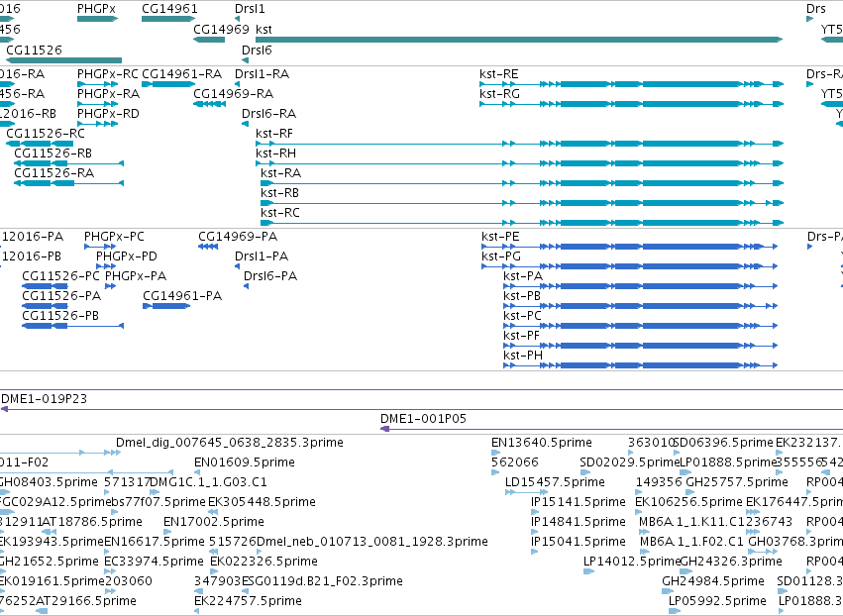Select the CG11526-RA transcript label
The height and width of the screenshot is (616, 843).
pos(53,173)
